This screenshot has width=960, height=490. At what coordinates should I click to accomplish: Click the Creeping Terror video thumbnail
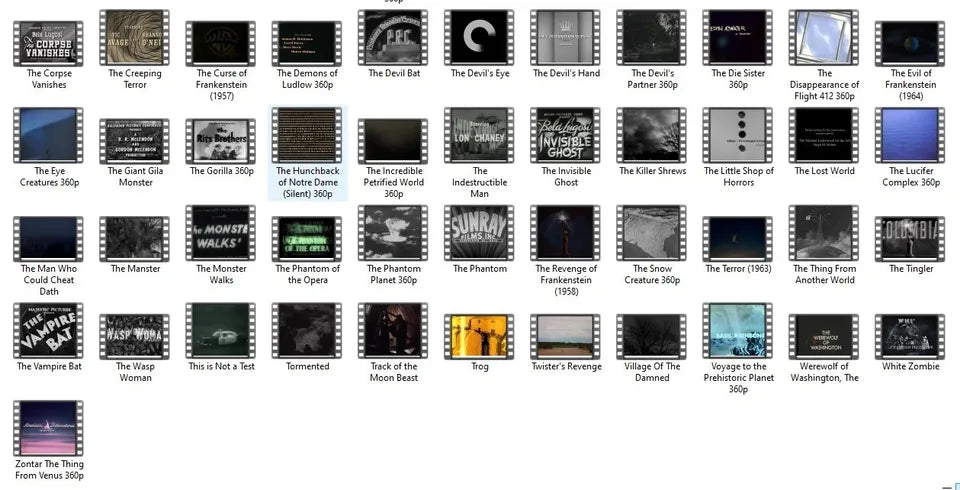pos(135,40)
